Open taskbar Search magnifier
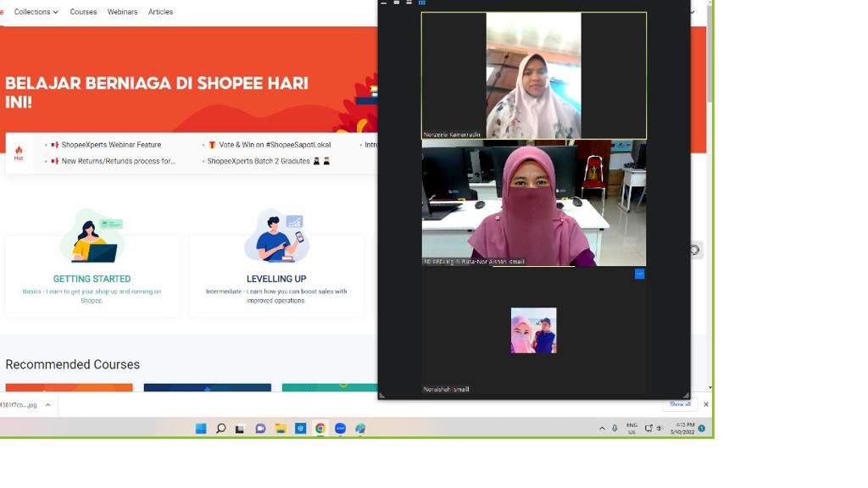 (x=220, y=429)
